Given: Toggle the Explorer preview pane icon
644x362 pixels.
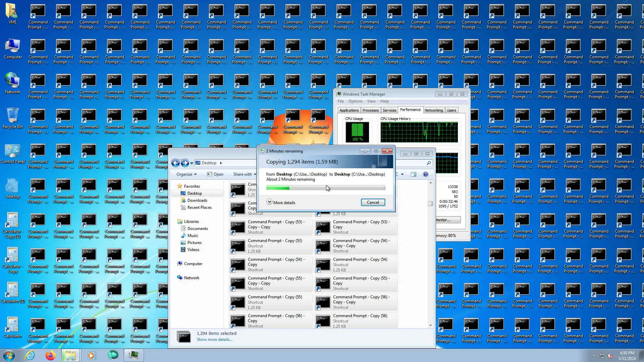Looking at the screenshot, I should click(414, 174).
